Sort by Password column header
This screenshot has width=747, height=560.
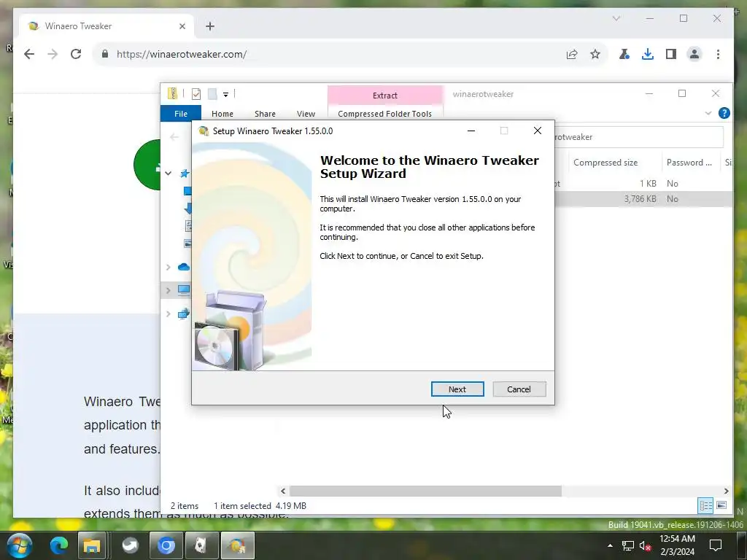(689, 163)
